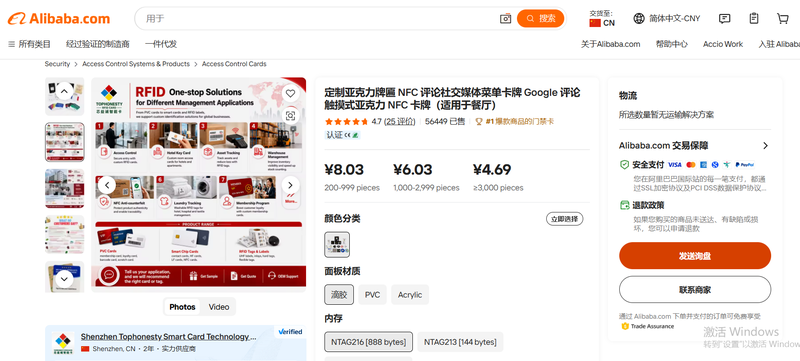The image size is (800, 361).
Task: Click the Trade Assurance badge
Action: pyautogui.click(x=647, y=326)
